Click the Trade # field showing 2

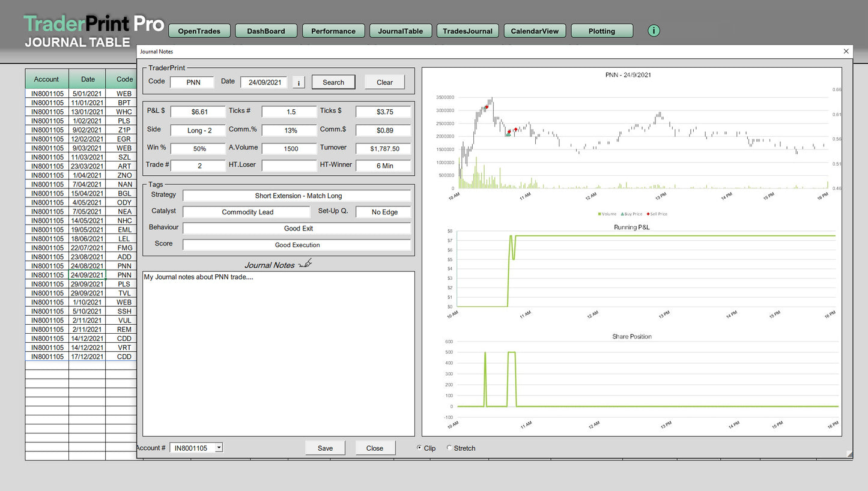(199, 165)
